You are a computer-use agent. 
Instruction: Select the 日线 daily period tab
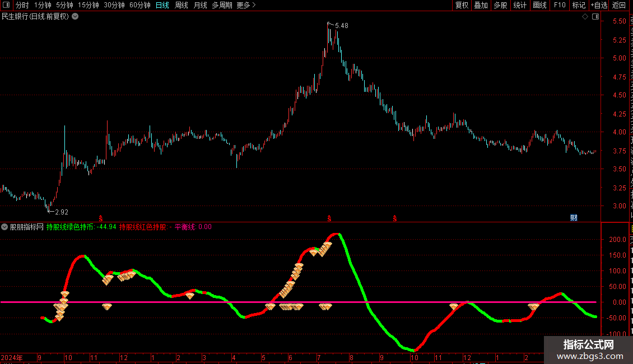[x=162, y=5]
